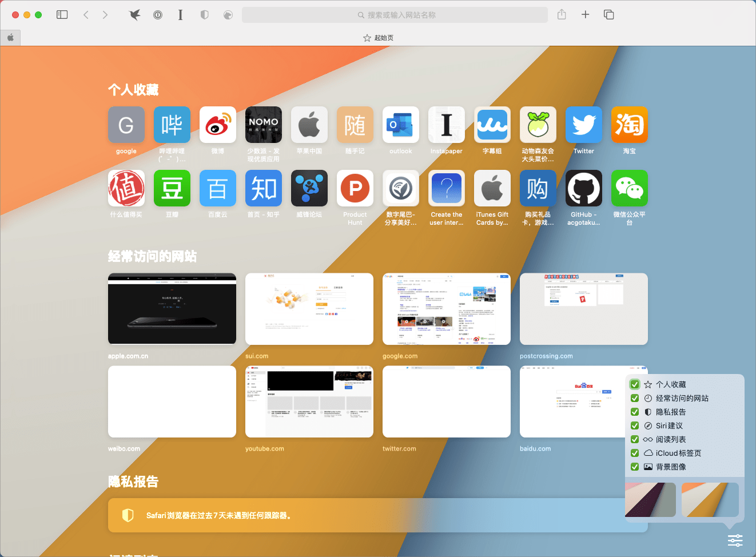Open the outlook favorite icon

coord(401,125)
